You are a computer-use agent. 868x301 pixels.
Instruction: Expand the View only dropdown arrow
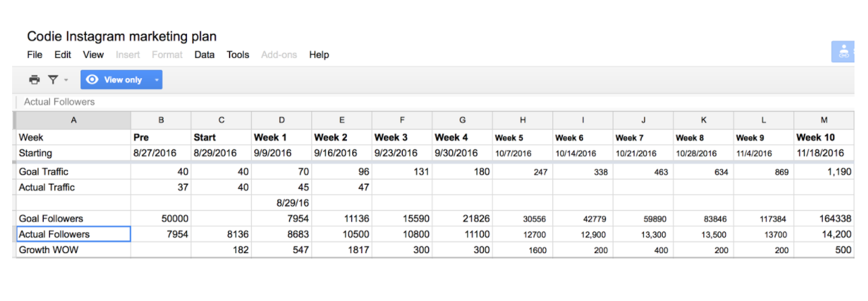coord(157,80)
